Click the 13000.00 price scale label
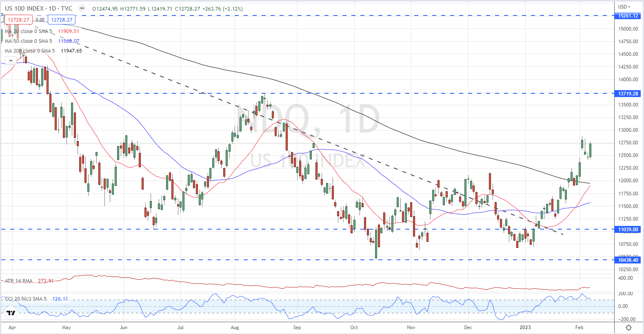Screen dimensions: 644x334 (x=628, y=130)
